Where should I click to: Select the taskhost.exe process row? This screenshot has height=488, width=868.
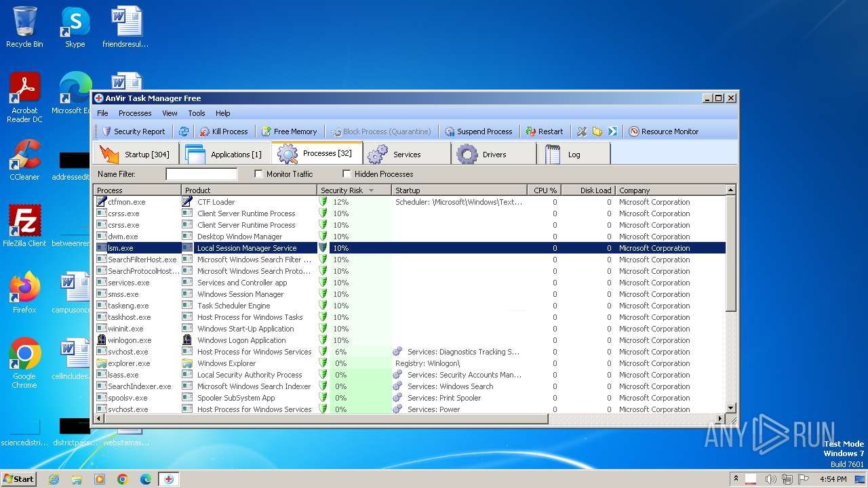(x=410, y=317)
